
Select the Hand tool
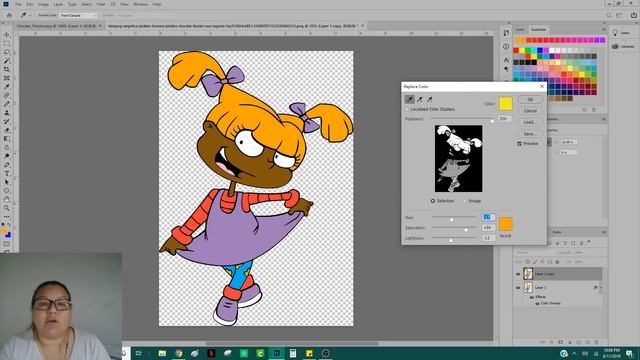coord(7,199)
